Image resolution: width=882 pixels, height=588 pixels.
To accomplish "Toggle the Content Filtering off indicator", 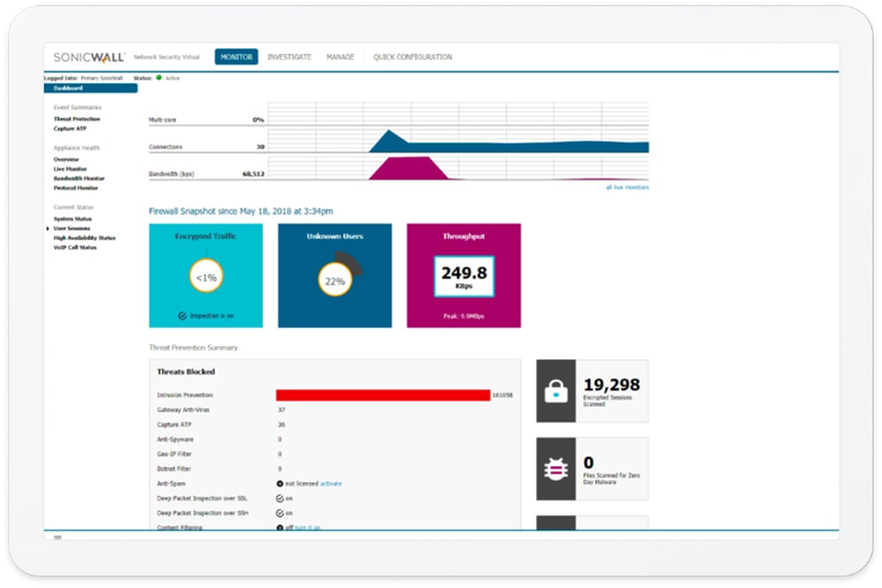I will coord(279,526).
